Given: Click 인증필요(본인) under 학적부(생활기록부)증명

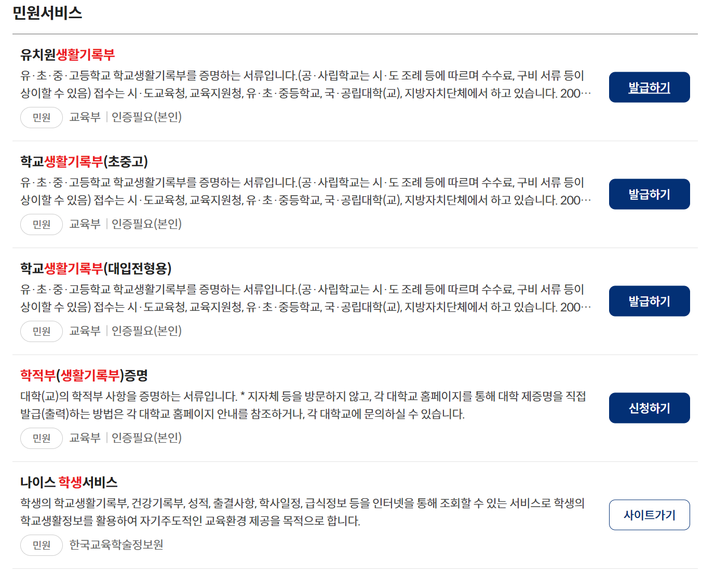Looking at the screenshot, I should pos(146,438).
